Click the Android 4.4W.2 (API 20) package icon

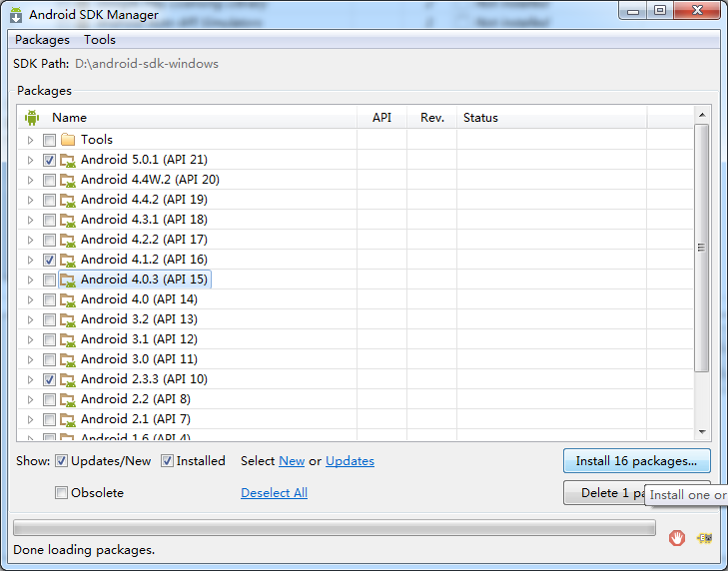click(68, 180)
